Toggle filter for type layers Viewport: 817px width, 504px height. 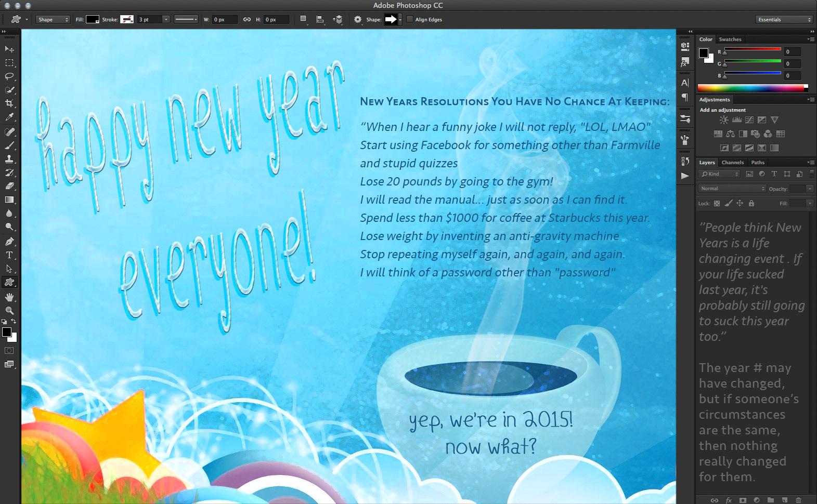[x=774, y=174]
